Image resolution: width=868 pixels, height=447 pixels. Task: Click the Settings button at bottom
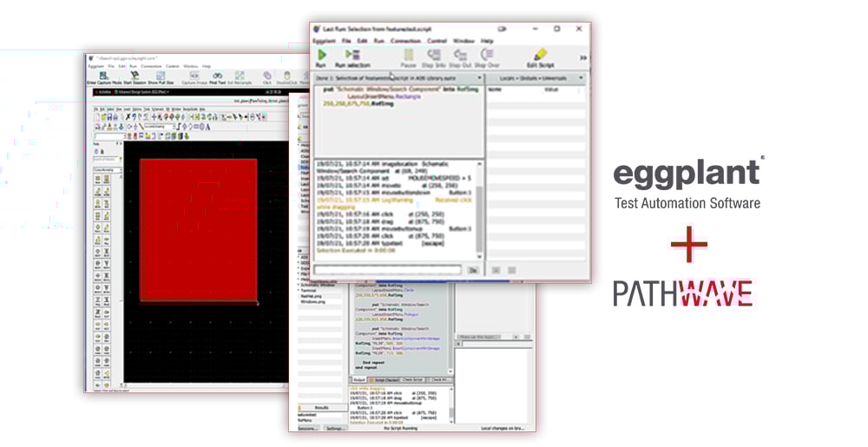click(x=335, y=428)
